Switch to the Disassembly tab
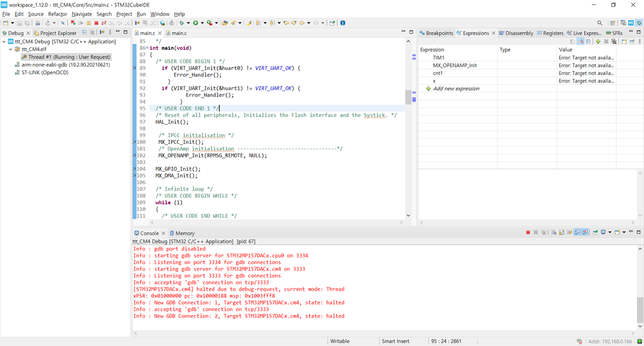Image resolution: width=644 pixels, height=346 pixels. (x=516, y=33)
